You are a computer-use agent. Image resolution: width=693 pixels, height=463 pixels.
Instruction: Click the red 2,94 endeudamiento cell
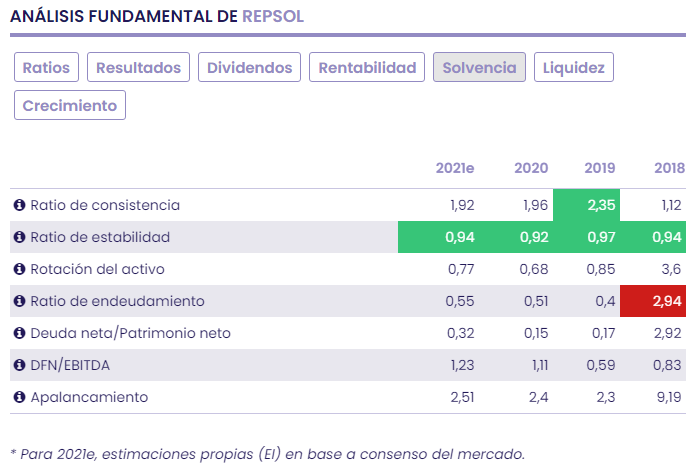pos(653,301)
